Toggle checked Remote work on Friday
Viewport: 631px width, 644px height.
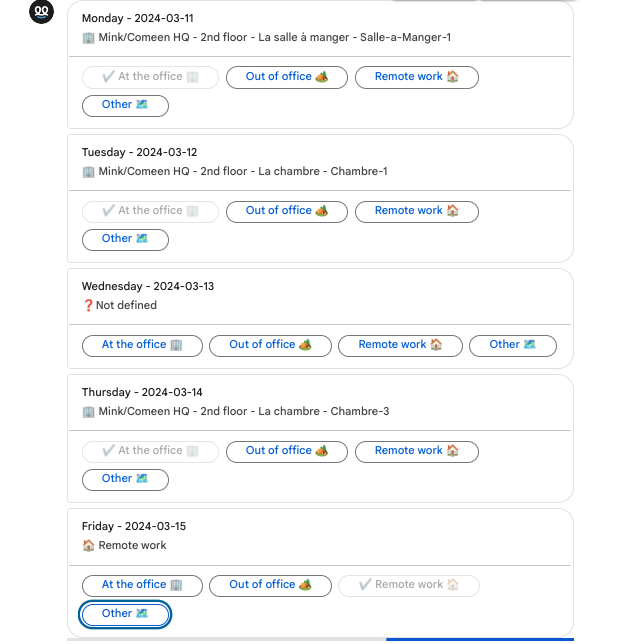point(409,585)
